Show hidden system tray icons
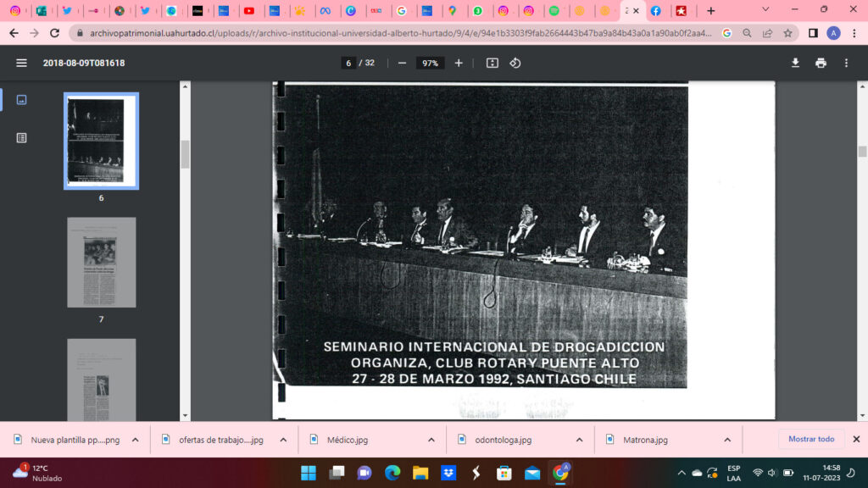Screen dimensions: 868x488 point(682,473)
